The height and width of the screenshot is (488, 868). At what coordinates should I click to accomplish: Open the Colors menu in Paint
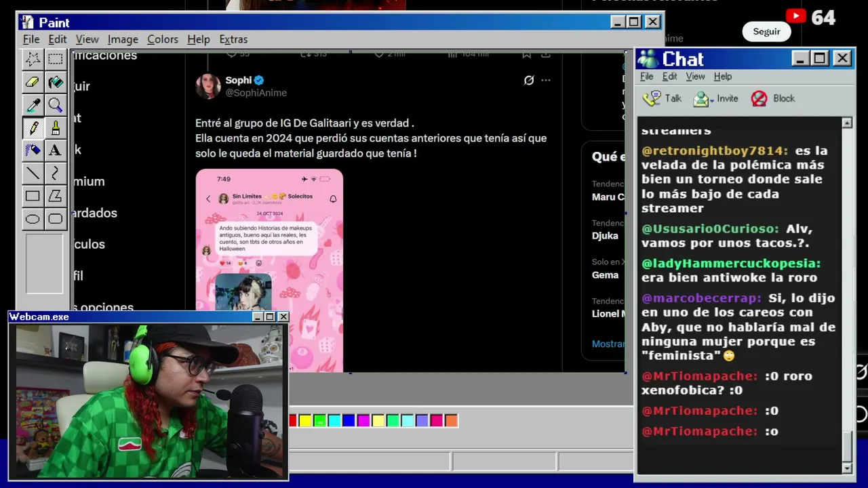coord(163,39)
